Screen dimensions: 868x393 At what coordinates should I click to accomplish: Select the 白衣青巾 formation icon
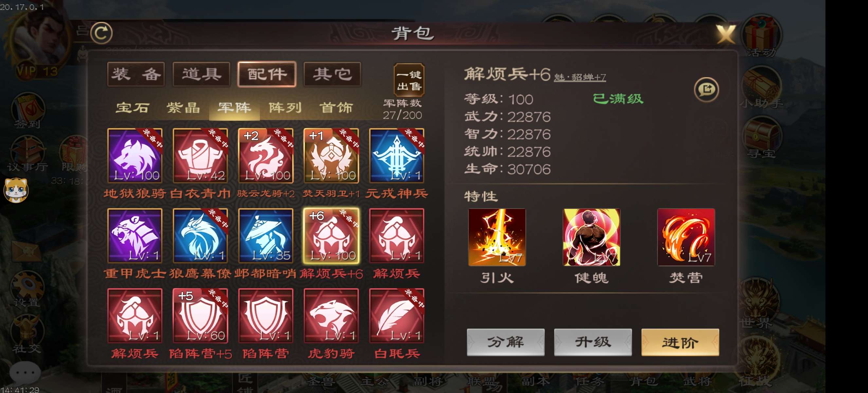pyautogui.click(x=200, y=156)
